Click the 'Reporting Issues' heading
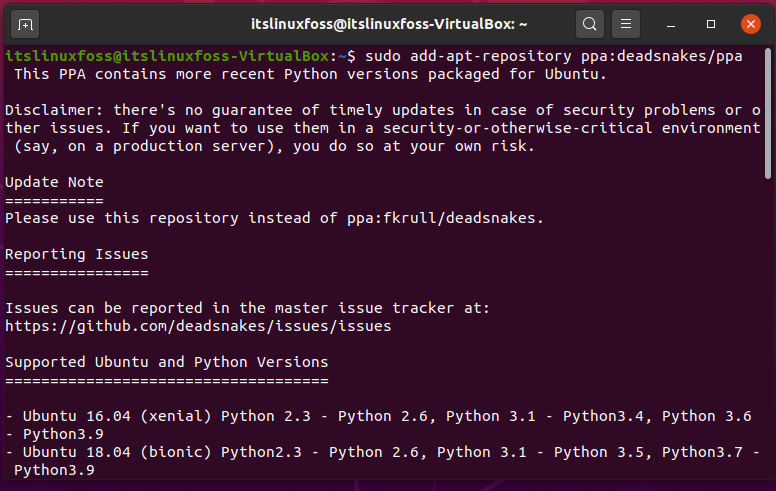The image size is (776, 491). [77, 254]
